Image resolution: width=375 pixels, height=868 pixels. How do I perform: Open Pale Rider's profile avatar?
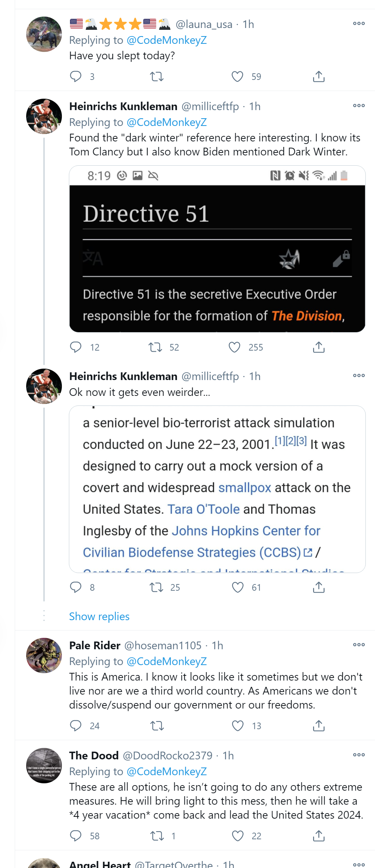pos(44,656)
